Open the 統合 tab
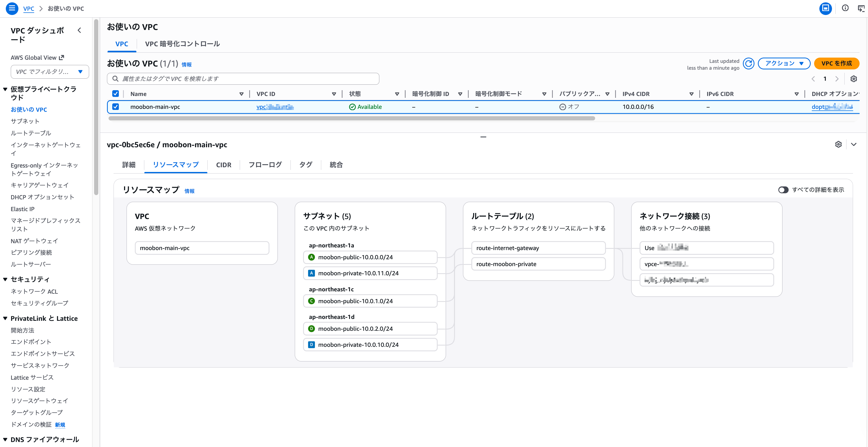Viewport: 868px width, 447px height. click(x=336, y=165)
